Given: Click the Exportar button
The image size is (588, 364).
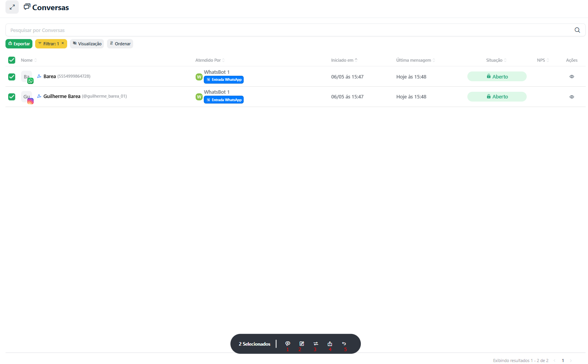Looking at the screenshot, I should (x=19, y=44).
